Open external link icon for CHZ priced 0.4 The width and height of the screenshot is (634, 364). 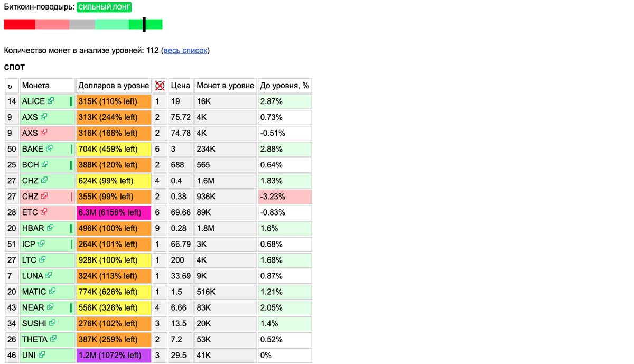[44, 180]
